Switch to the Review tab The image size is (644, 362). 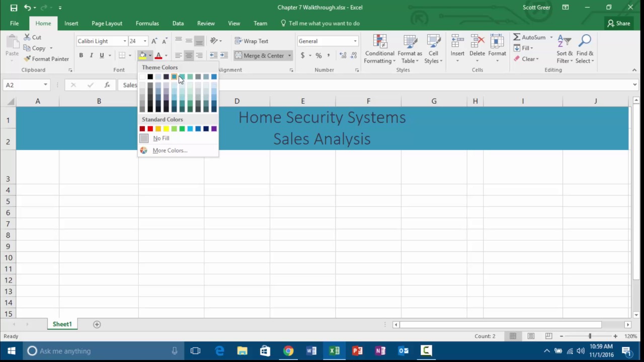tap(206, 23)
